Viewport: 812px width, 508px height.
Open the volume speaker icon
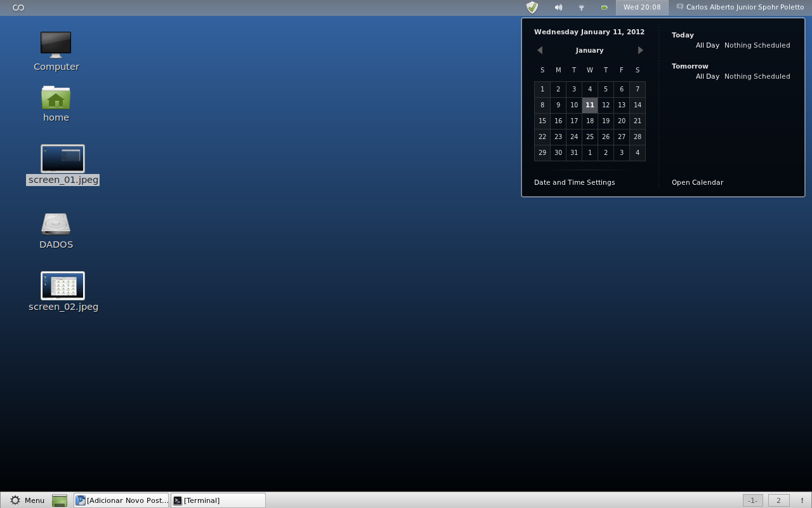[x=558, y=8]
